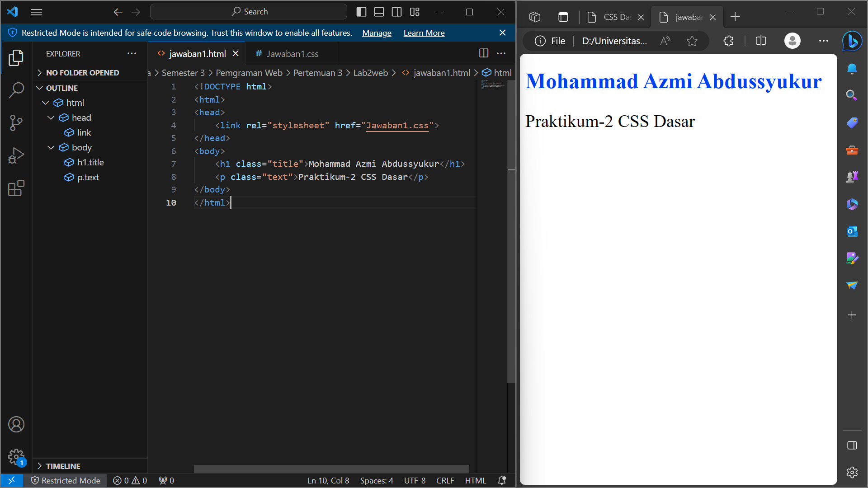Image resolution: width=868 pixels, height=488 pixels.
Task: Click the Bing Copilot sidebar icon
Action: [x=852, y=41]
